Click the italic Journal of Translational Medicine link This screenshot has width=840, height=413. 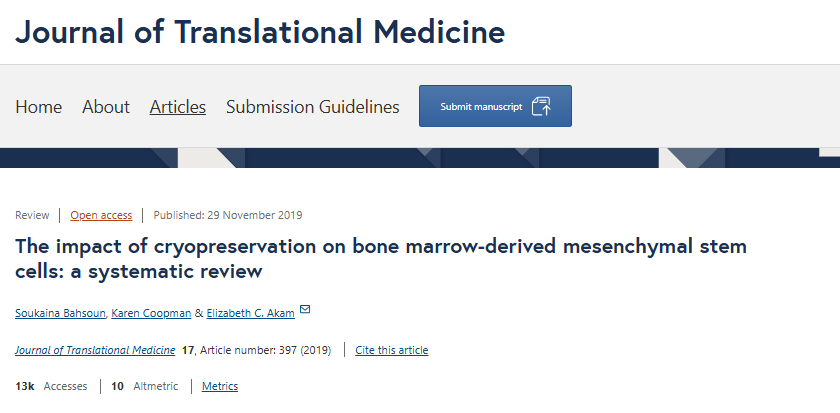click(95, 350)
